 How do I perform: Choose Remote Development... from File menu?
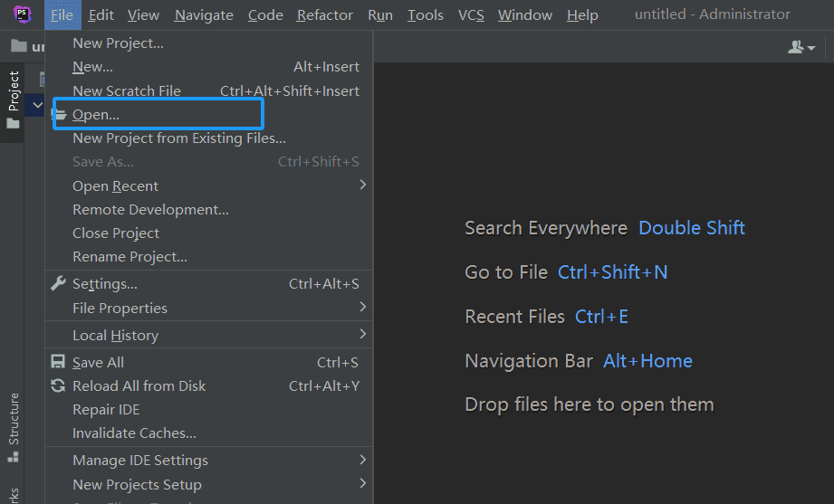tap(150, 209)
